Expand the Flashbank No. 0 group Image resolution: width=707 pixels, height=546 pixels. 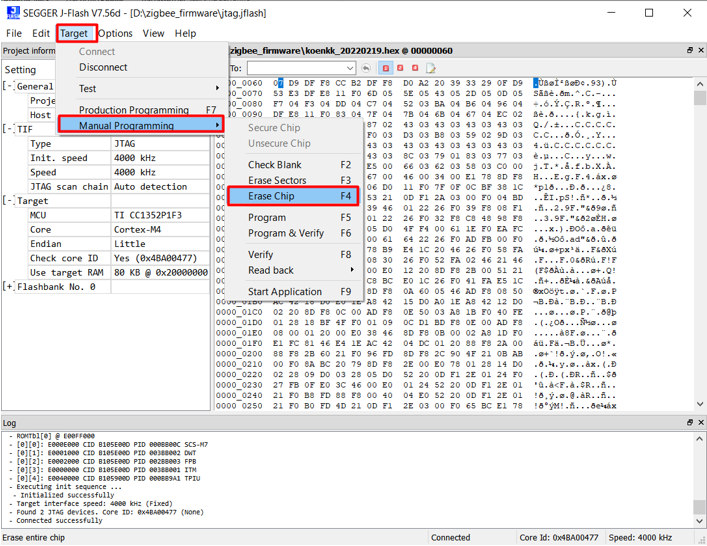[x=6, y=287]
